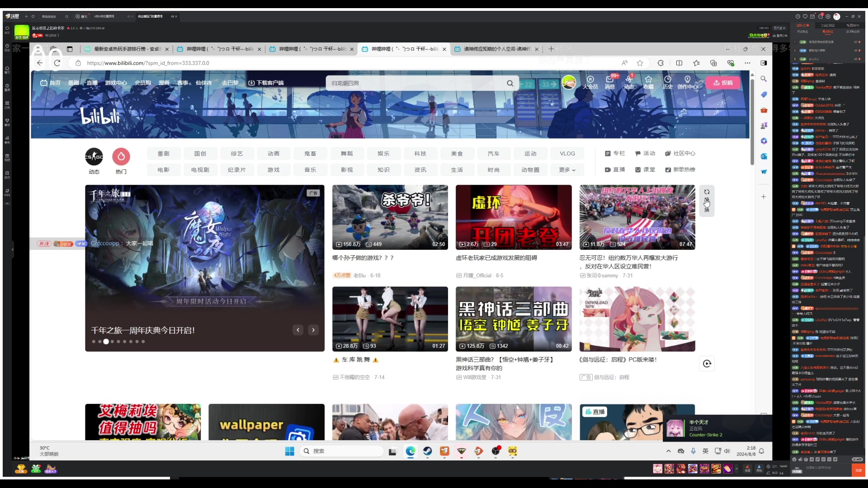Select the 鬼畜 category button

(310, 154)
